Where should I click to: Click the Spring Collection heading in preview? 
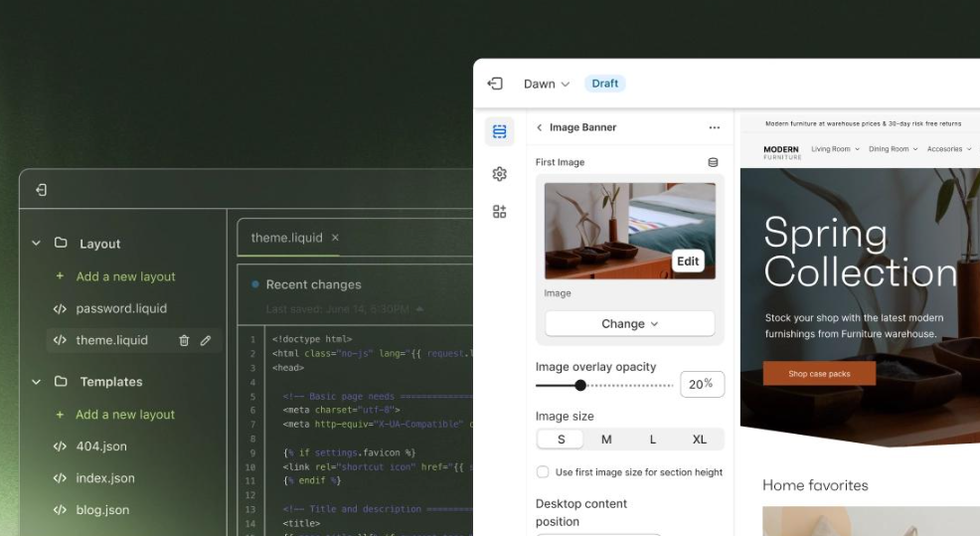pyautogui.click(x=860, y=252)
